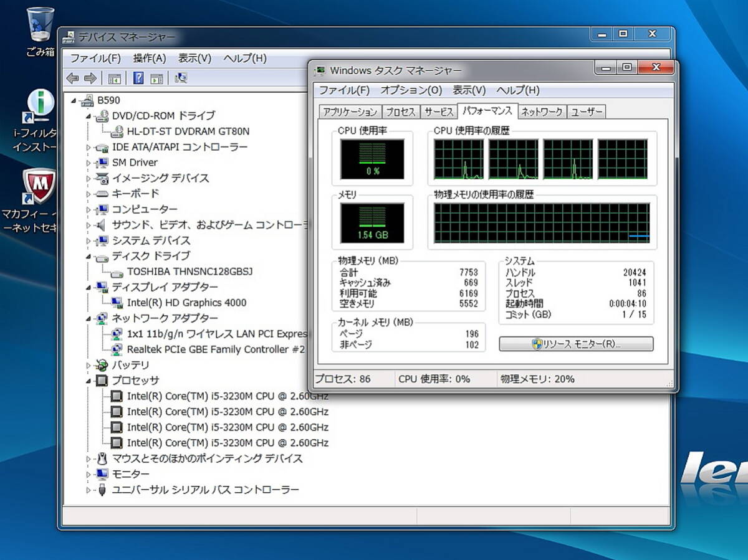
Task: Click the show/hide action pane toolbar icon
Action: point(156,78)
